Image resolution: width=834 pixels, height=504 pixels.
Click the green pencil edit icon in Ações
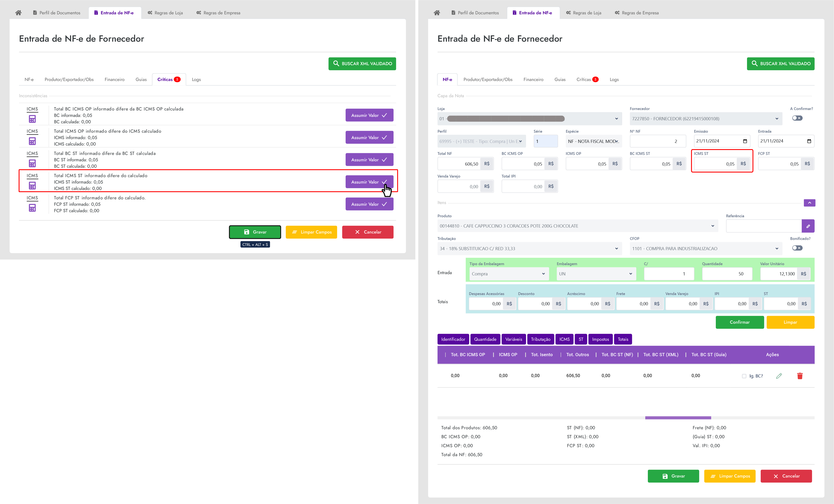(779, 376)
